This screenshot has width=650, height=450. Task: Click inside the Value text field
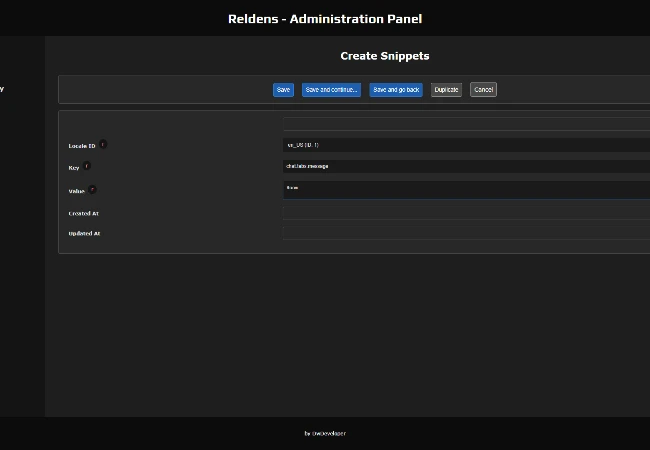[x=466, y=190]
